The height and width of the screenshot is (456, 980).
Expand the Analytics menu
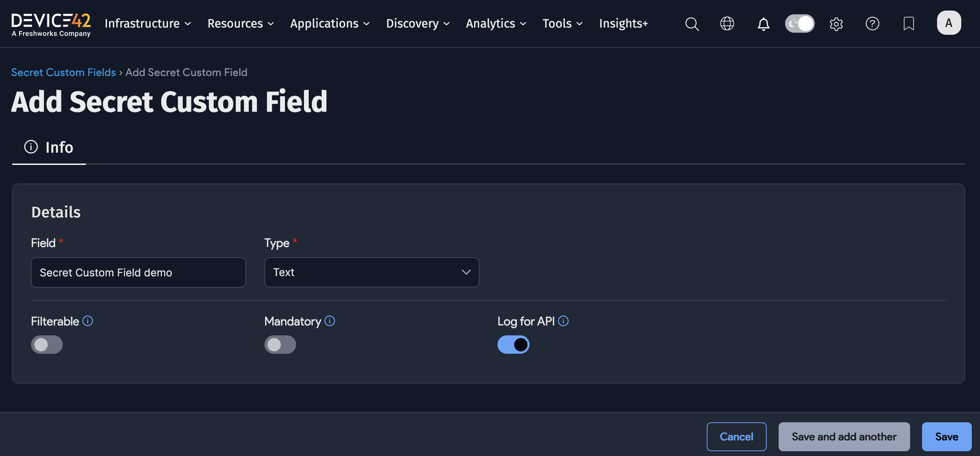coord(495,24)
